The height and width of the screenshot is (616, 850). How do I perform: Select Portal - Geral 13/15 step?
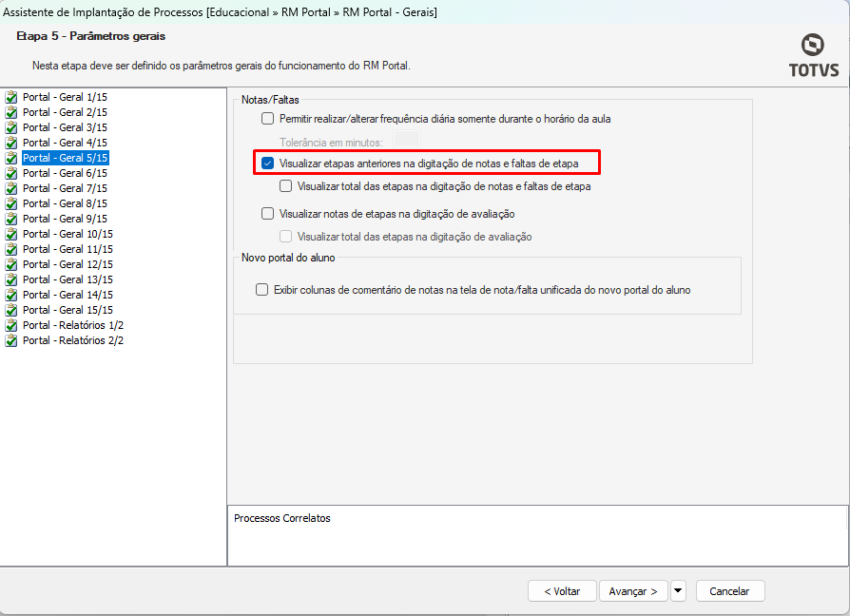pyautogui.click(x=68, y=279)
